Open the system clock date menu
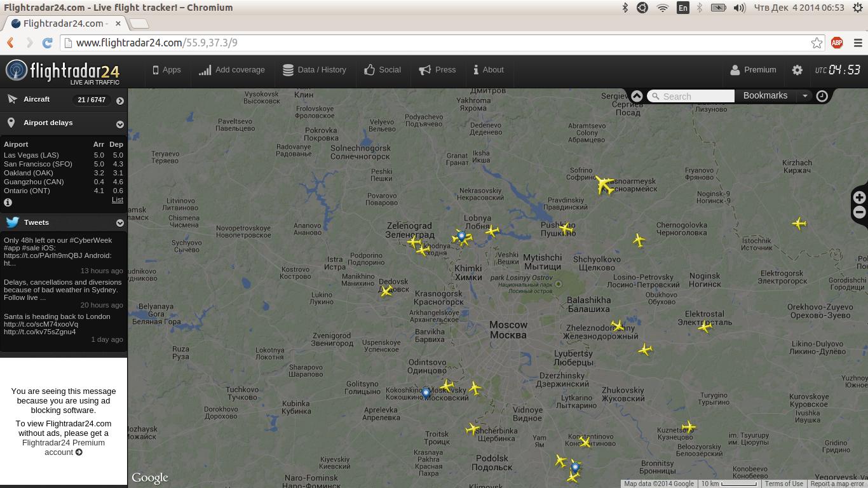This screenshot has width=868, height=488. [x=799, y=8]
